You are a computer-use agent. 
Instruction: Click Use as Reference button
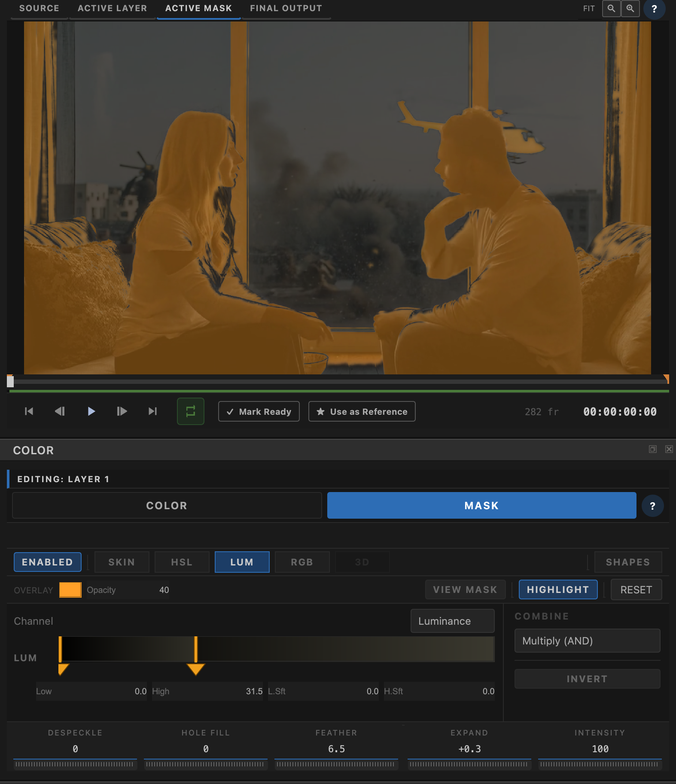pos(362,411)
